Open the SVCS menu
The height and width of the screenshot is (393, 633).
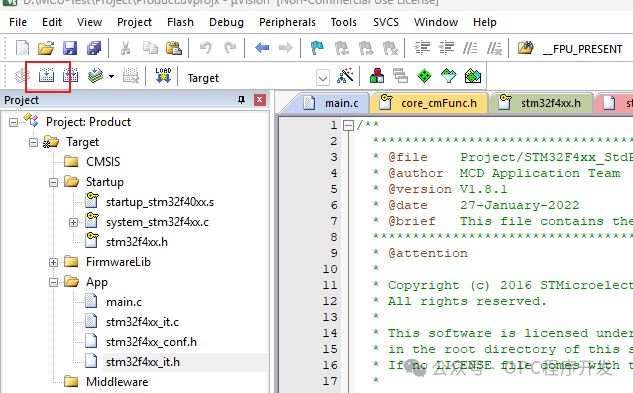tap(386, 22)
